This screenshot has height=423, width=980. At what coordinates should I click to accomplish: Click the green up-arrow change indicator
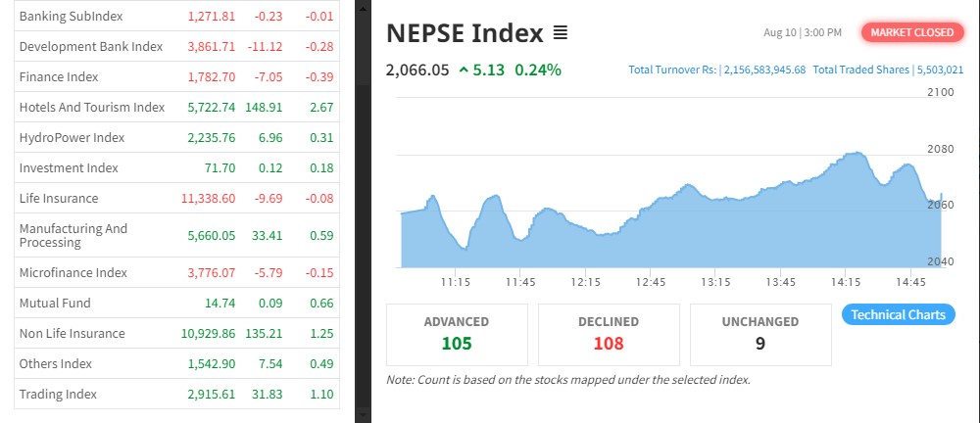463,70
